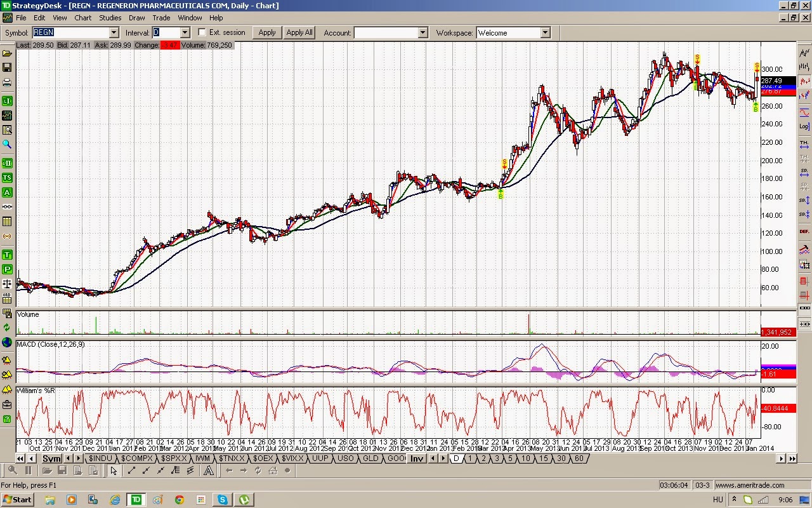Open the File menu

21,18
